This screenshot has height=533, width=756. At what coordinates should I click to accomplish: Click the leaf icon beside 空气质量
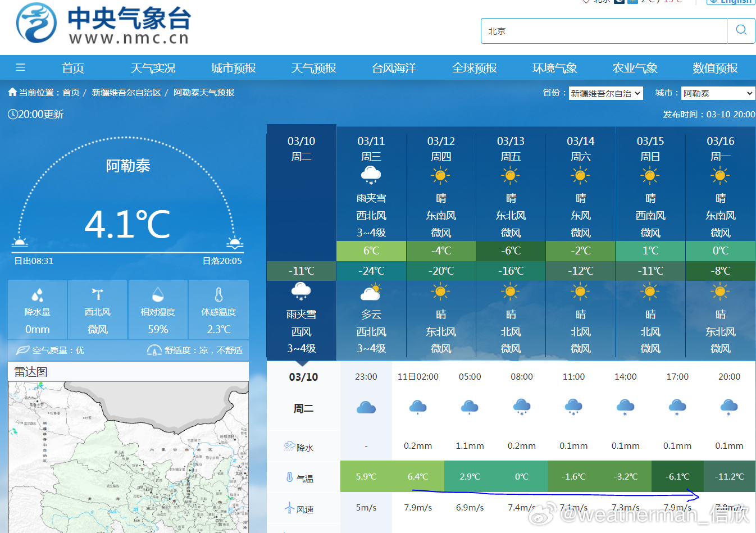(x=22, y=350)
